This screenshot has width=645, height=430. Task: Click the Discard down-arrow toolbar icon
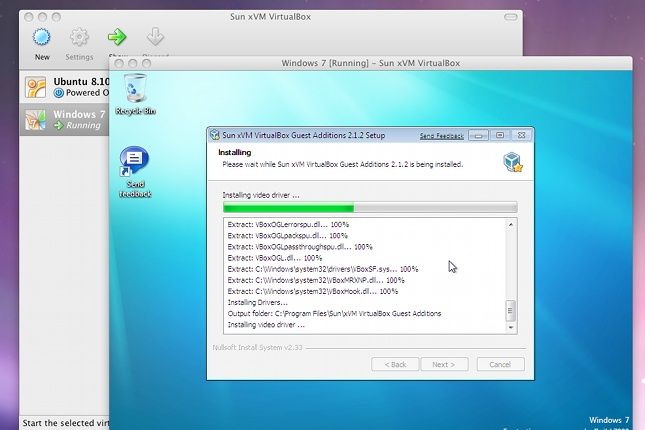click(x=155, y=37)
